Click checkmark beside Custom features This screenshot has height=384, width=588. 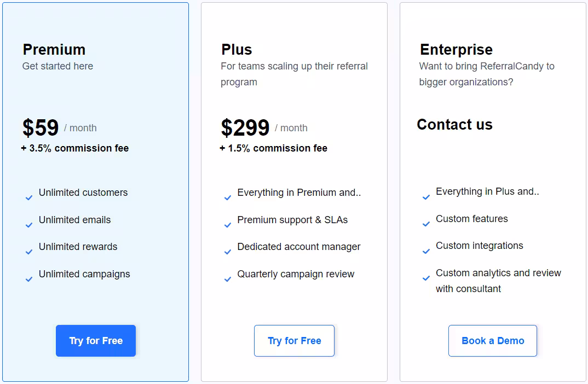426,224
